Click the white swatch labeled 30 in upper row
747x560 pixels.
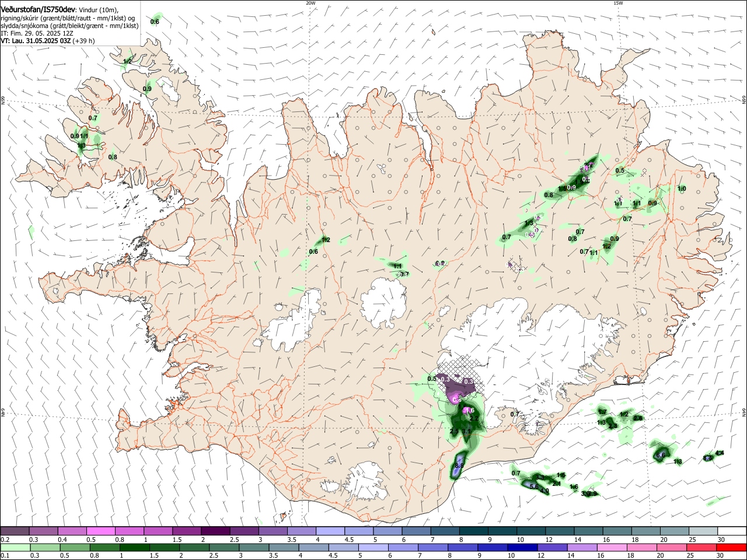tap(732, 531)
